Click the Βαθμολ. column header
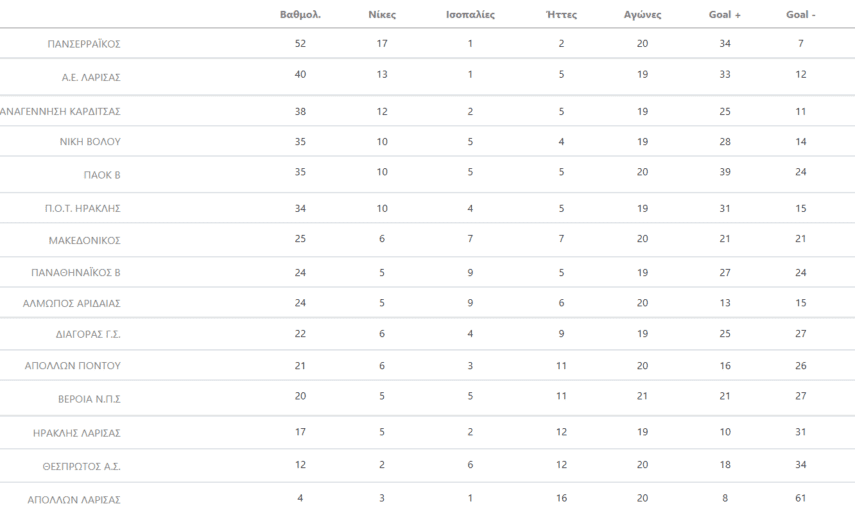This screenshot has height=513, width=855. click(300, 15)
